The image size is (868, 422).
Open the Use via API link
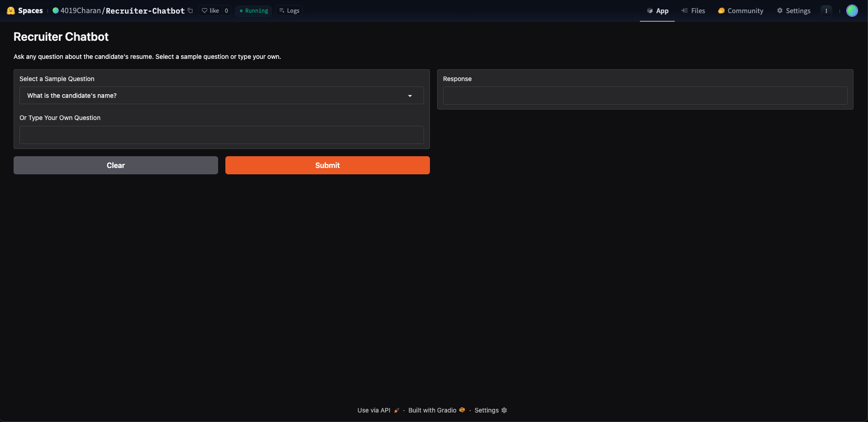tap(378, 410)
